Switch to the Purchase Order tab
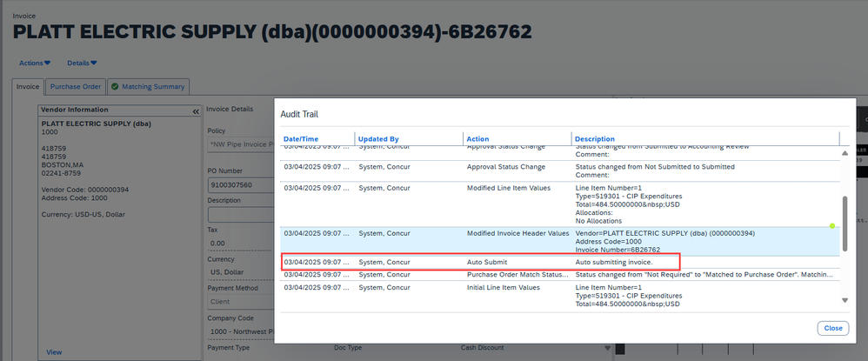868x361 pixels. (76, 87)
